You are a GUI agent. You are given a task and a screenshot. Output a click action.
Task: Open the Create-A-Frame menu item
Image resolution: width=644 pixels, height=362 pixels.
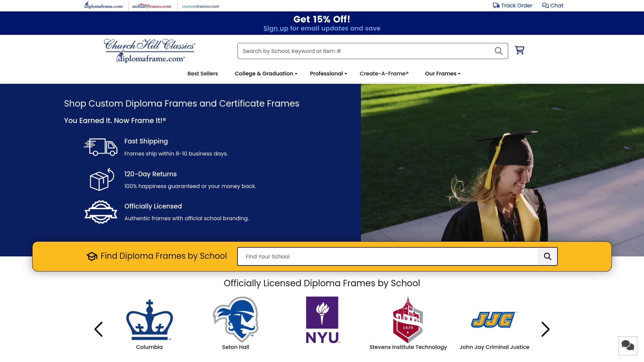(x=384, y=73)
